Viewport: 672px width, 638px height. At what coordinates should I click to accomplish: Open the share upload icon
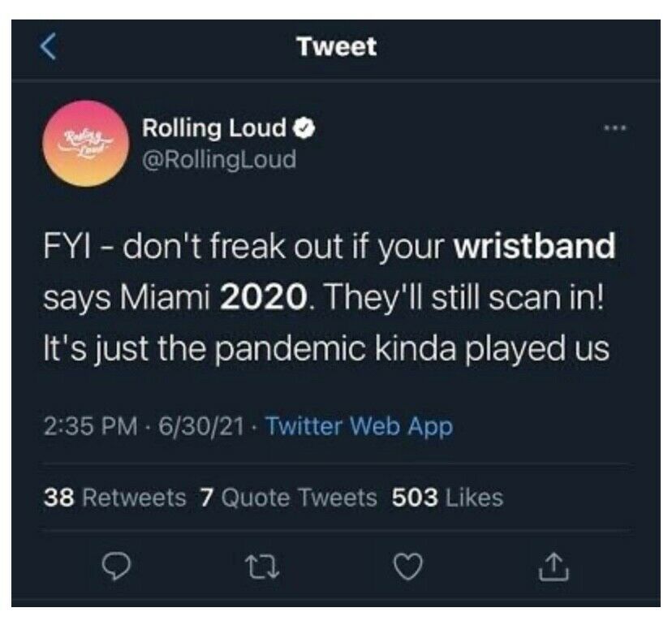click(x=554, y=567)
